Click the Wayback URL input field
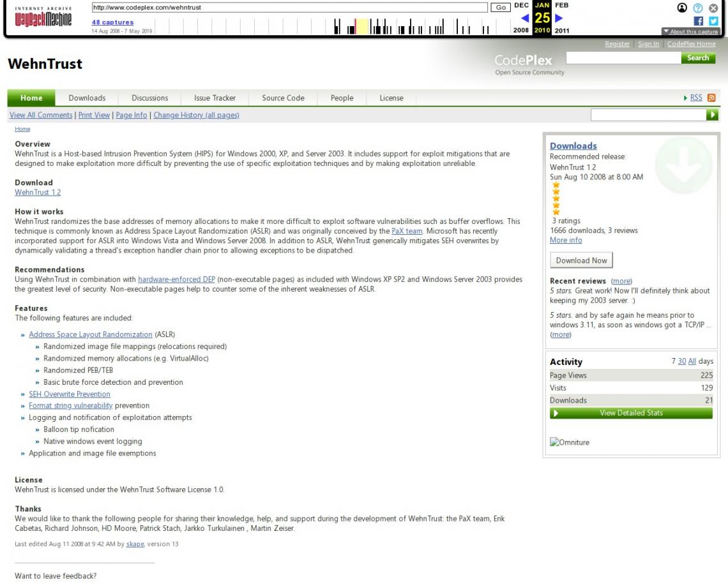The image size is (728, 582). point(290,8)
